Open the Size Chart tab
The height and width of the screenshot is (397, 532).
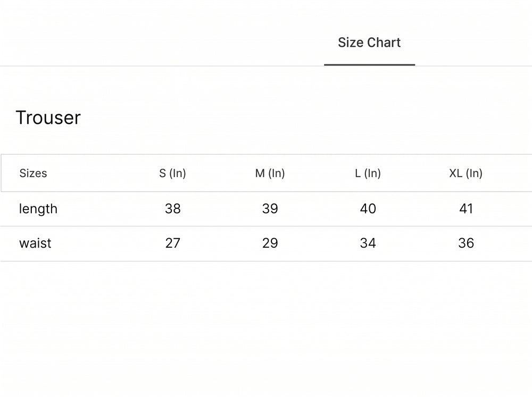point(369,43)
